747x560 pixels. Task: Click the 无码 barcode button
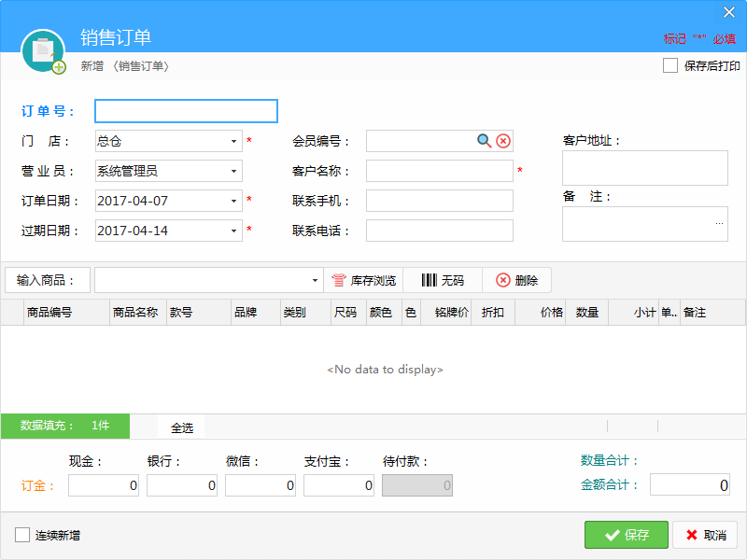(443, 280)
